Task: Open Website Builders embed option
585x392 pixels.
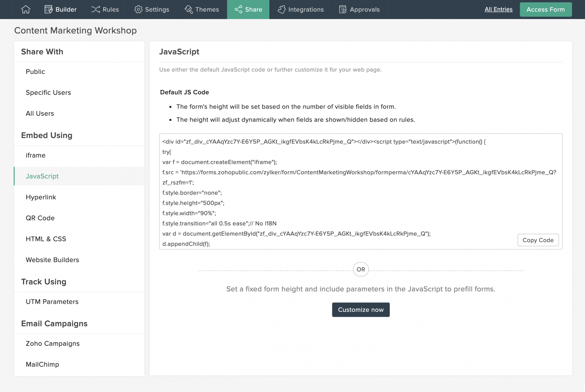Action: coord(52,260)
